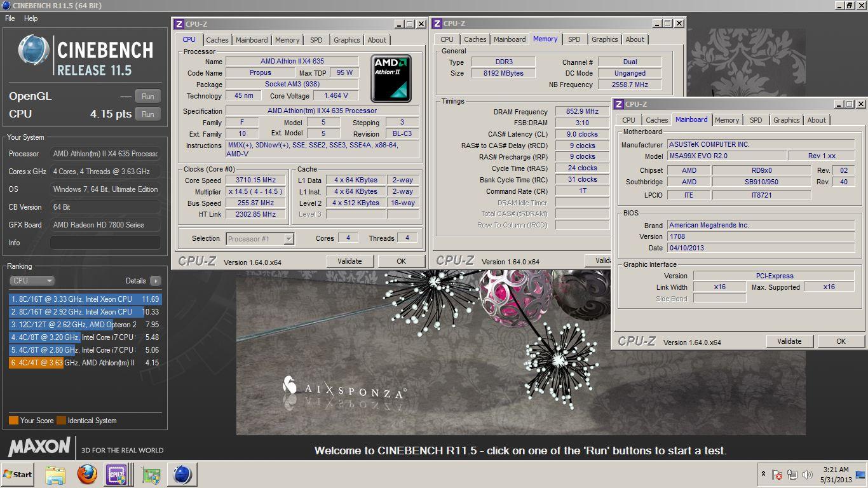Click the brown Identical System legend swatch
The height and width of the screenshot is (488, 868).
coord(61,420)
